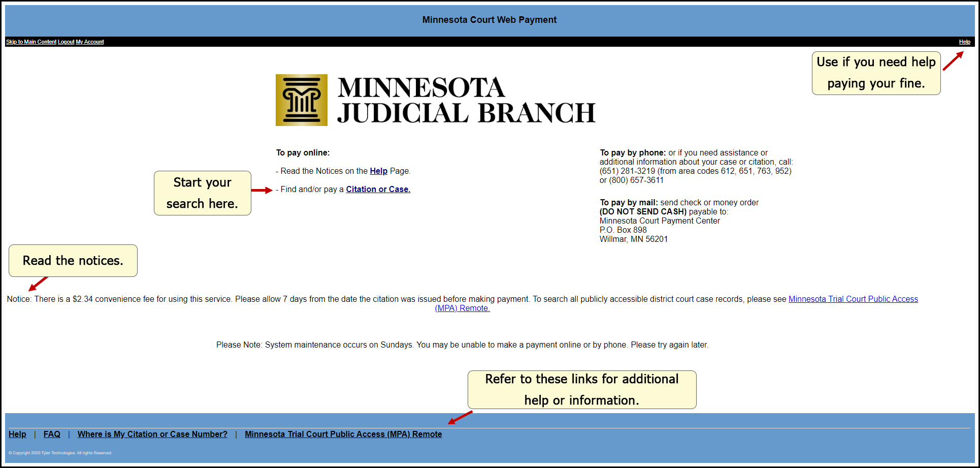980x468 pixels.
Task: Open the 'Citation or Case.' search link
Action: [378, 189]
